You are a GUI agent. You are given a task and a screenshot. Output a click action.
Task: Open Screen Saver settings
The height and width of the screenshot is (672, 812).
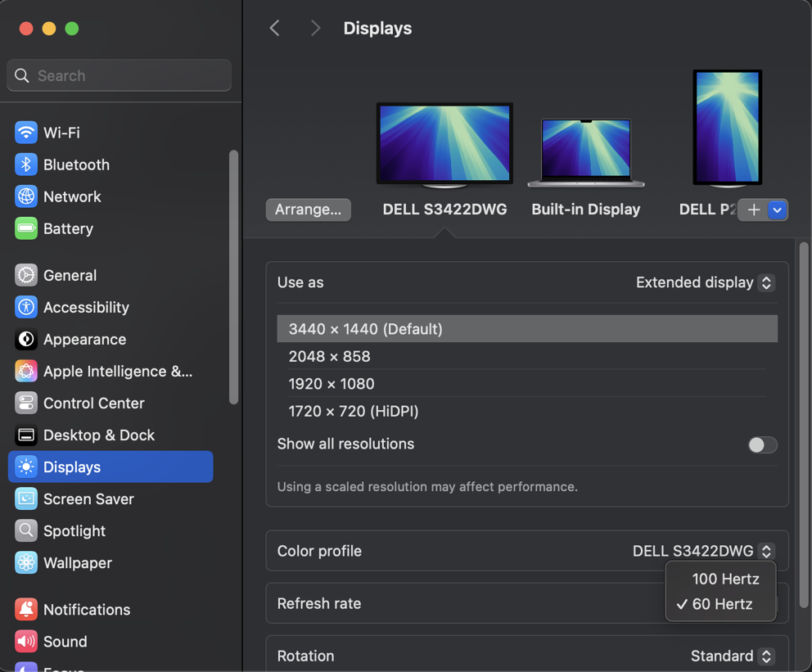pyautogui.click(x=86, y=499)
